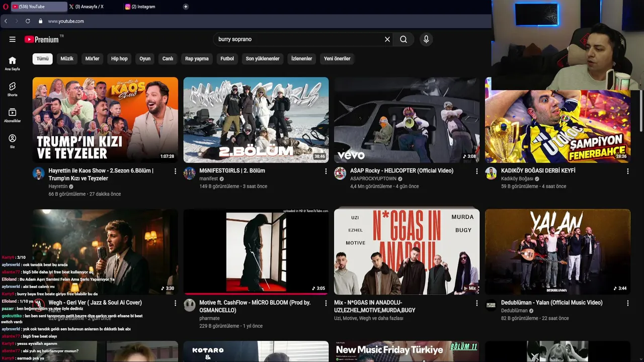Select the Son yüklenenler filter chip
The image size is (644, 362).
(x=263, y=58)
